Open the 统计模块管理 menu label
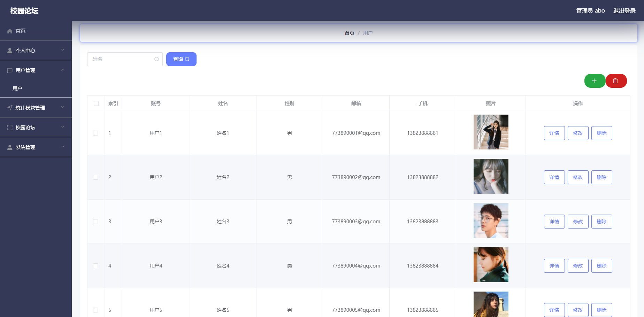The height and width of the screenshot is (317, 644). point(30,108)
